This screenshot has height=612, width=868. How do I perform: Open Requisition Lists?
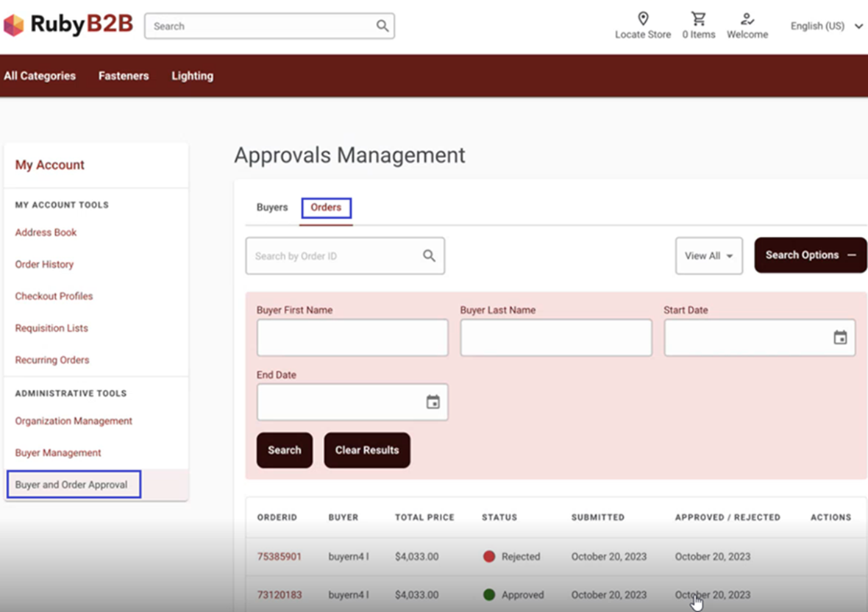point(51,328)
